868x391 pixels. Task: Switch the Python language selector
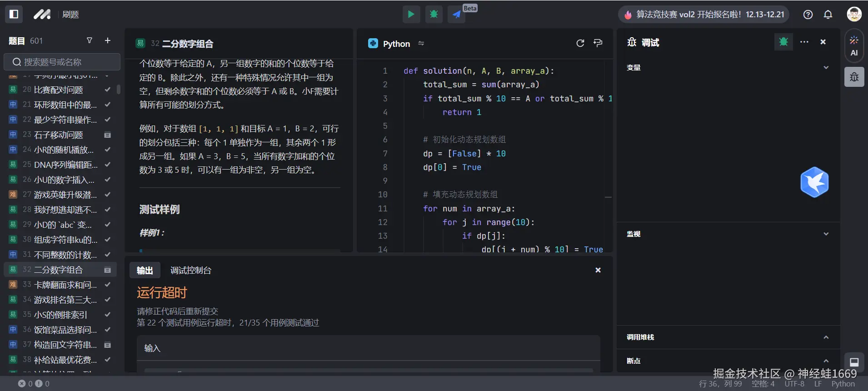coord(396,44)
